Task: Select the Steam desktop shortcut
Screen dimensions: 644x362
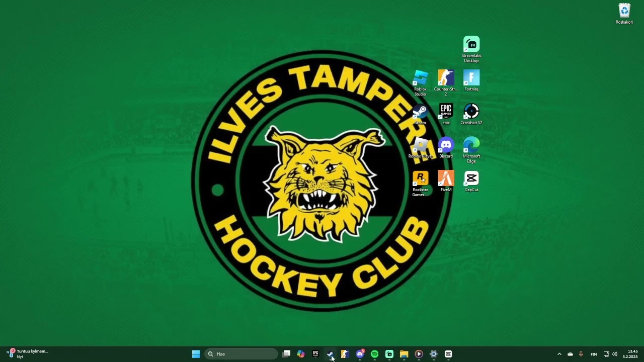Action: tap(420, 114)
